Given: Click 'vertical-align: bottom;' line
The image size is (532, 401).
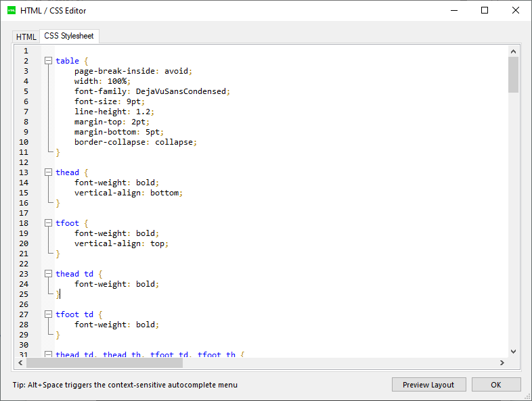Looking at the screenshot, I should pos(129,193).
